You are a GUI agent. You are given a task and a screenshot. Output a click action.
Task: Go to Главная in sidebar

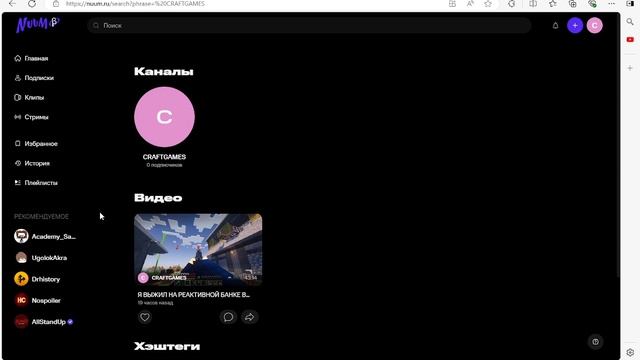pos(31,58)
